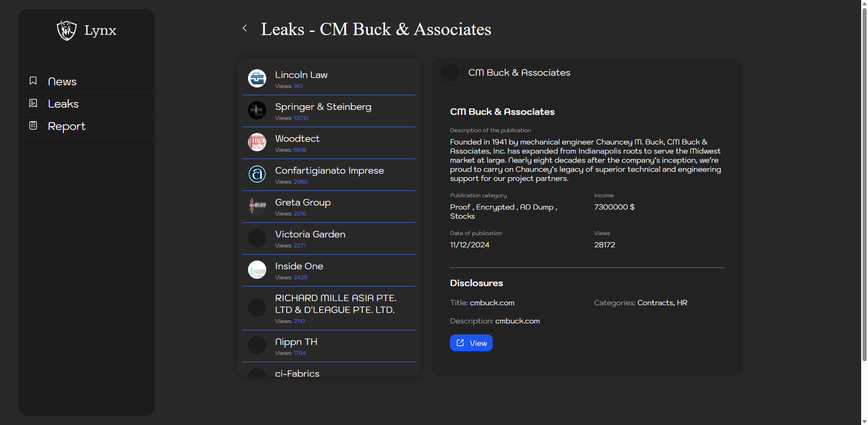Click the CM Buck header avatar circle
The height and width of the screenshot is (425, 868).
[450, 72]
